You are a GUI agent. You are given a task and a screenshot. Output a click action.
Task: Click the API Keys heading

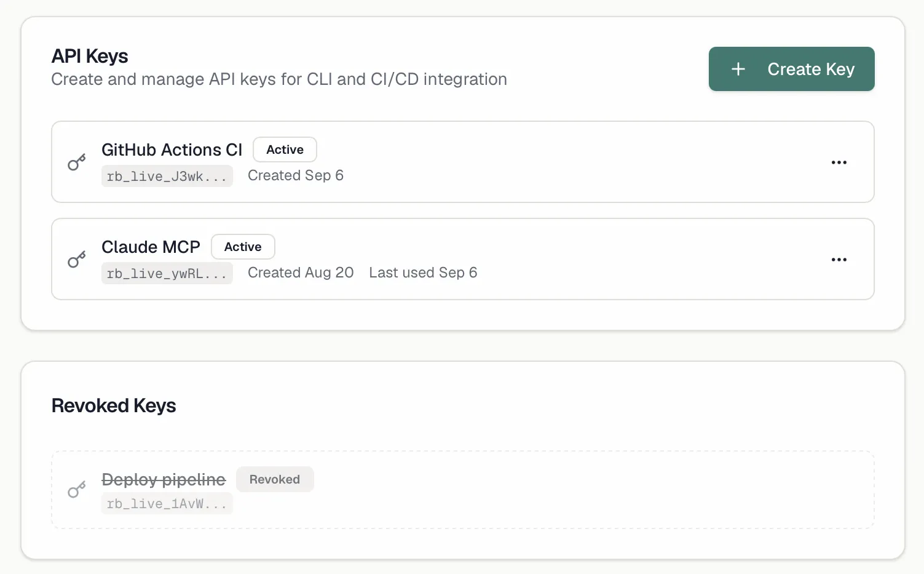pyautogui.click(x=90, y=56)
